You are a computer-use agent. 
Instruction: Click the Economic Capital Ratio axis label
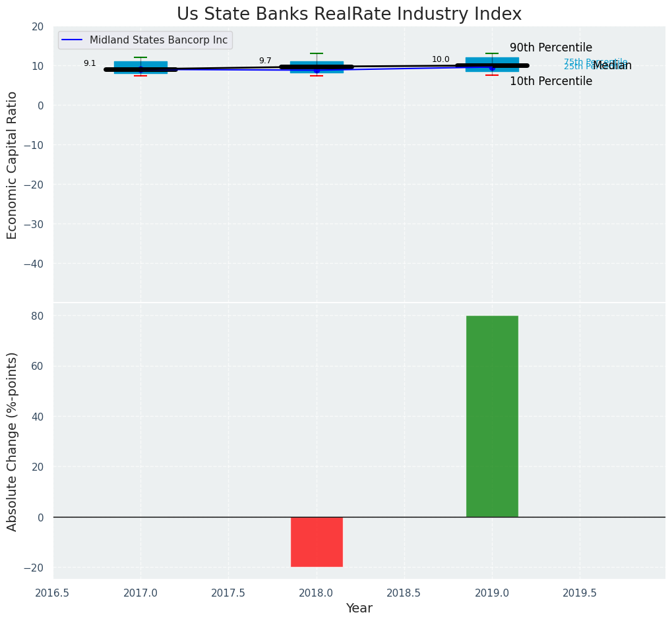coord(12,165)
